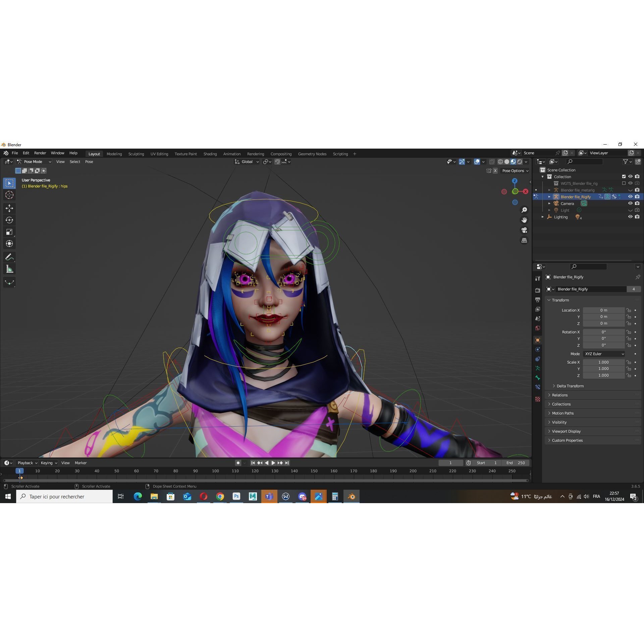Lock the Location X transform
This screenshot has width=644, height=644.
[629, 310]
